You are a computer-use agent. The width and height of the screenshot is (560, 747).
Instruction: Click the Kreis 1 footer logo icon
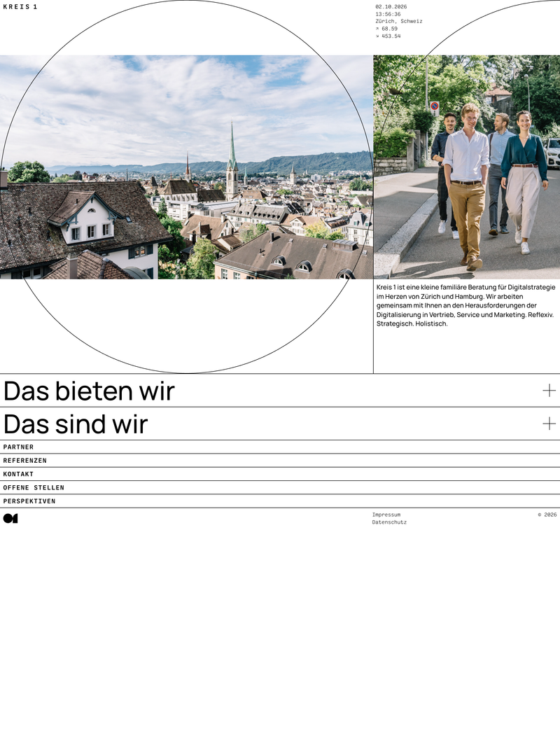[10, 518]
